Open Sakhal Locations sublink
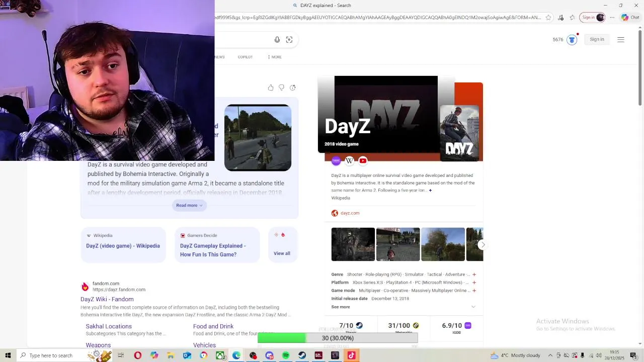 click(x=109, y=326)
